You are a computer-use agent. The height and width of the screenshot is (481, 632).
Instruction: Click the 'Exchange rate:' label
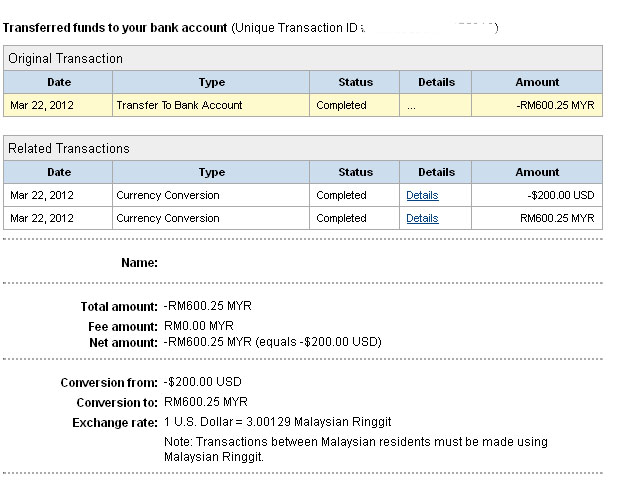[115, 423]
